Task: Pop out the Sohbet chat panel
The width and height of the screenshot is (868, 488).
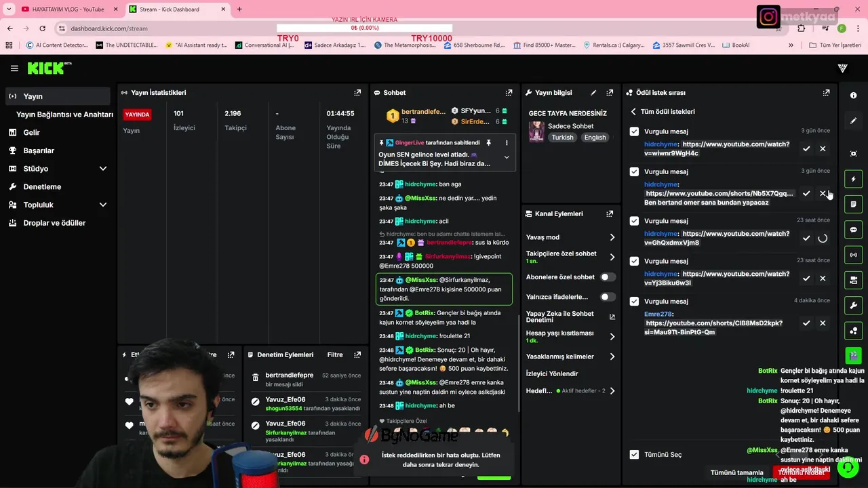Action: point(509,93)
